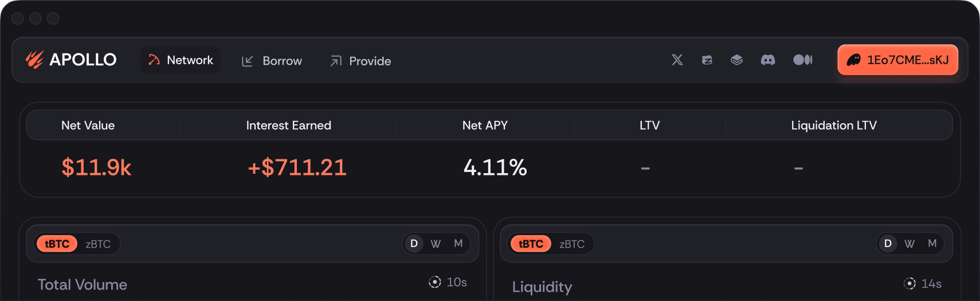The height and width of the screenshot is (301, 980).
Task: Click the 1Eo7CME...sKJ wallet button
Action: pos(897,60)
